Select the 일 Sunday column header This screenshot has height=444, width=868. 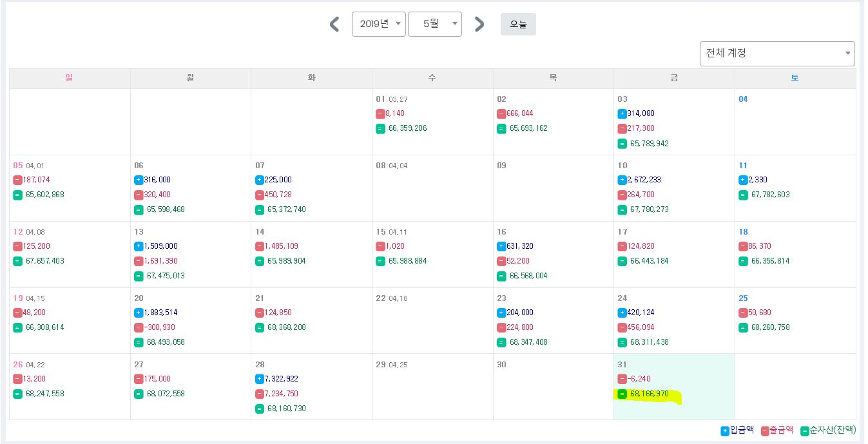click(69, 78)
